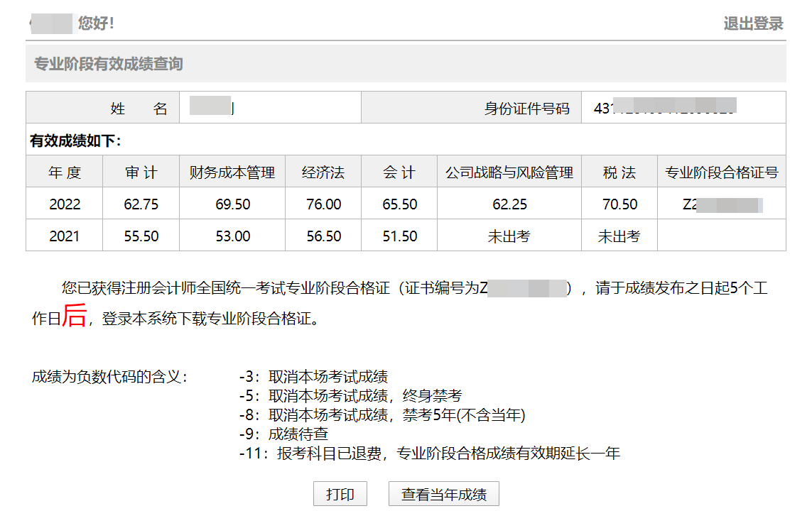Click the 财务成本管理 column header
Screen dimensions: 812x511
(232, 172)
